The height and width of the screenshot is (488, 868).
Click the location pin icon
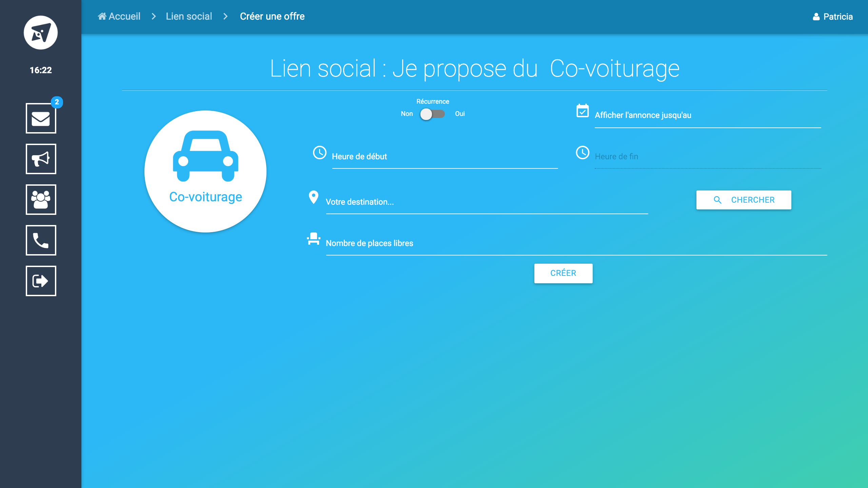tap(313, 197)
